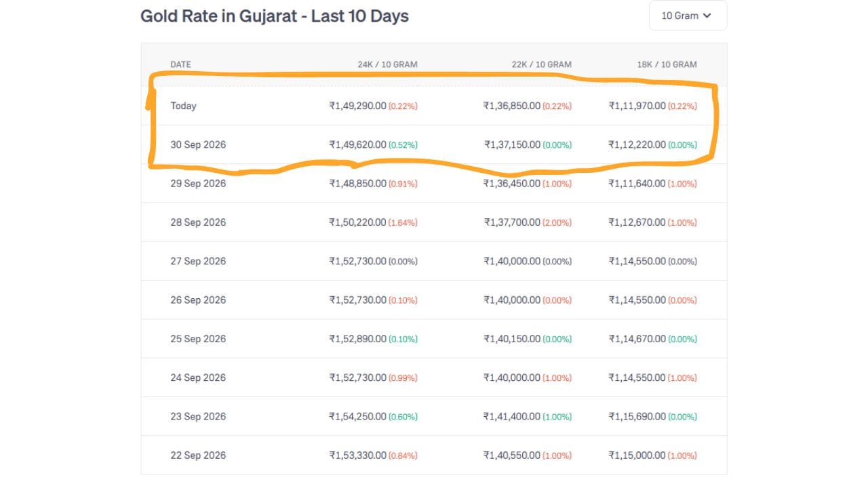Select the '27 Sep 2026' date cell

point(198,261)
